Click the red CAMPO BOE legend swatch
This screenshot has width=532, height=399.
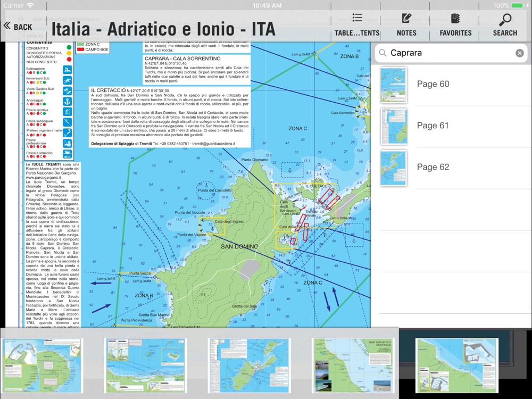pos(80,49)
